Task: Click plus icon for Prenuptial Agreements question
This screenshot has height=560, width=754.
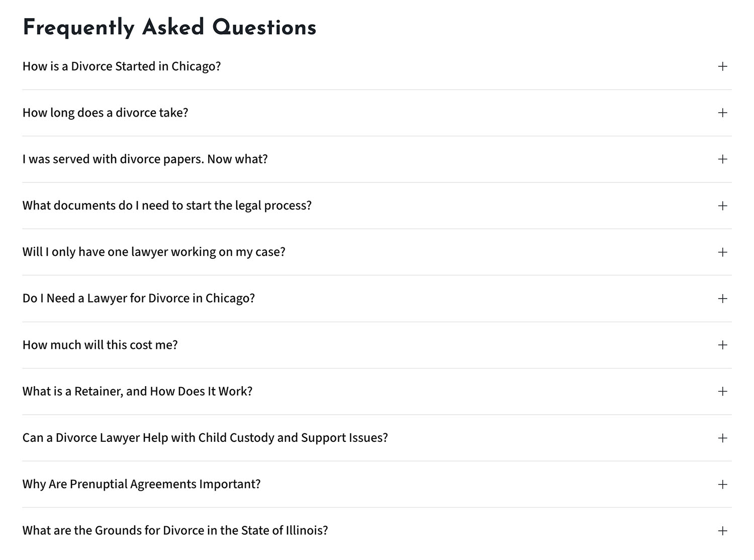Action: [x=722, y=484]
